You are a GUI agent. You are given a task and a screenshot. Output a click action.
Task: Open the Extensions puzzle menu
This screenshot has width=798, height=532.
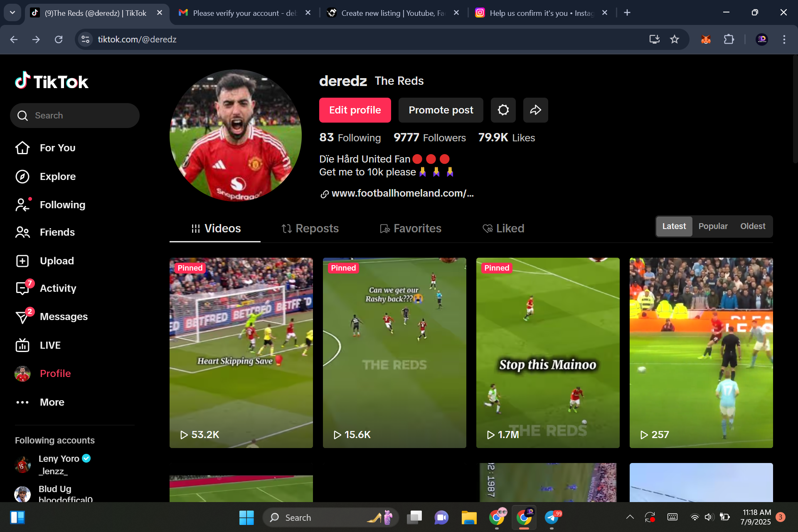pos(729,39)
